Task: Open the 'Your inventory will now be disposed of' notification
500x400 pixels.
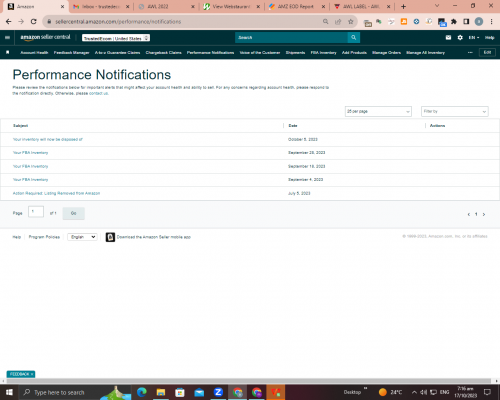Action: tap(47, 139)
